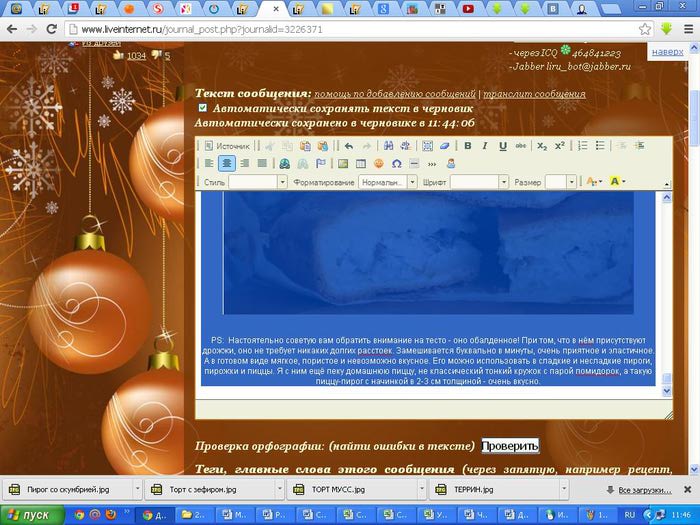Remove formatting with the eraser icon
This screenshot has width=700, height=525.
point(444,146)
